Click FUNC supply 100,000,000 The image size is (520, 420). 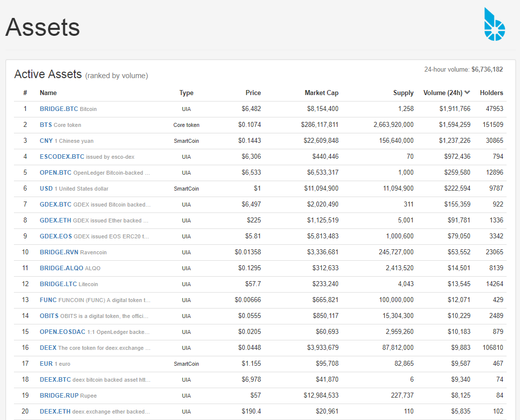click(x=396, y=300)
